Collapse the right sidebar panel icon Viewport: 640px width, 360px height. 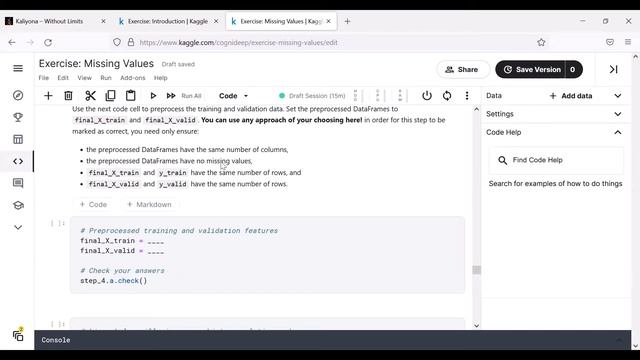tap(613, 69)
